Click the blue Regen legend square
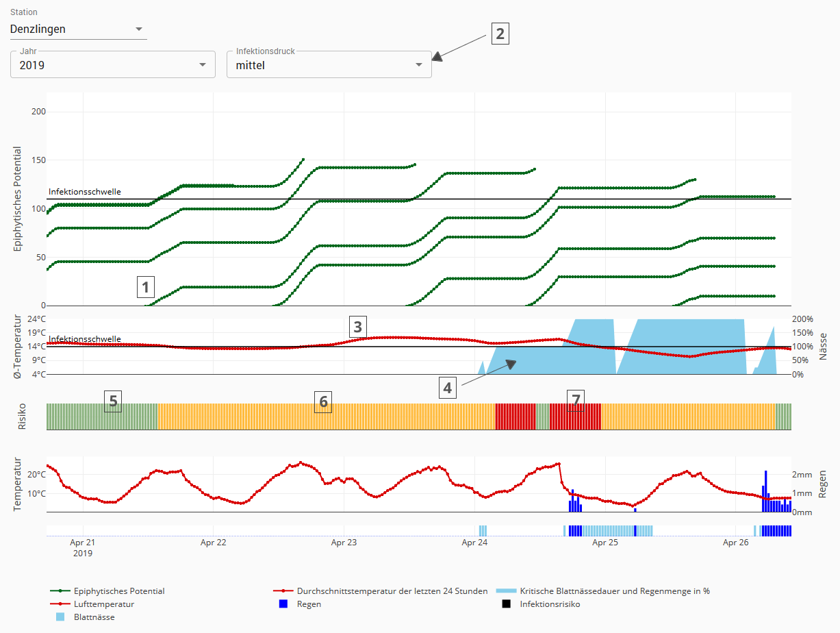Screen dimensions: 840x633 click(283, 604)
